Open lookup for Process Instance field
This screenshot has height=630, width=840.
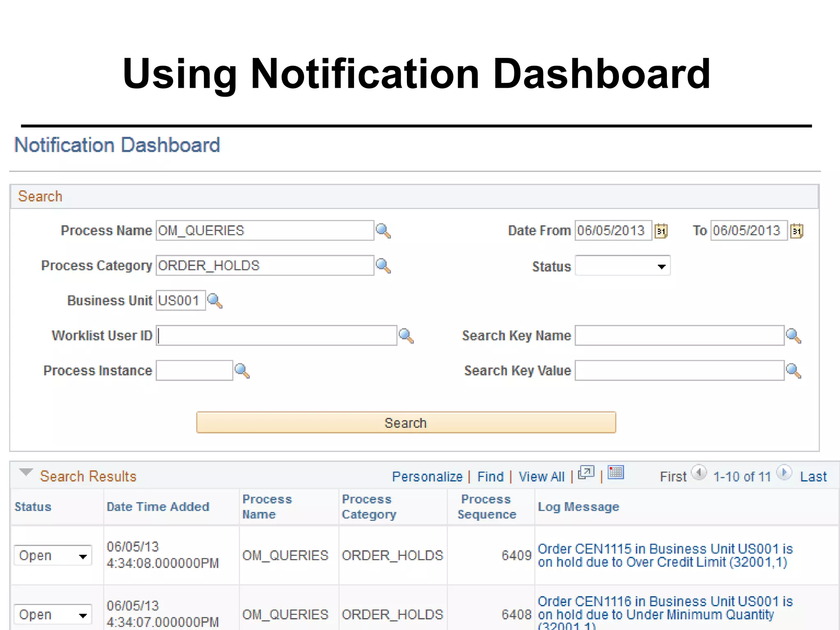(242, 371)
